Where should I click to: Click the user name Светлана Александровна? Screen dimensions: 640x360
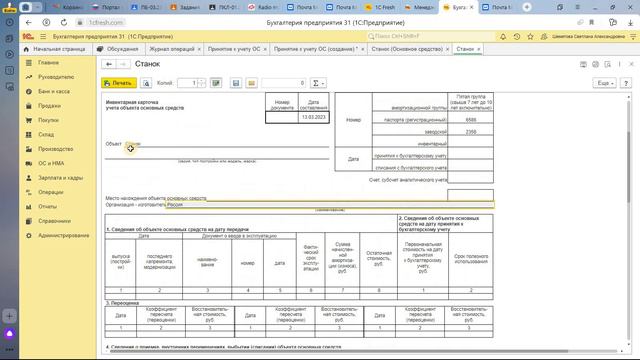(x=588, y=36)
